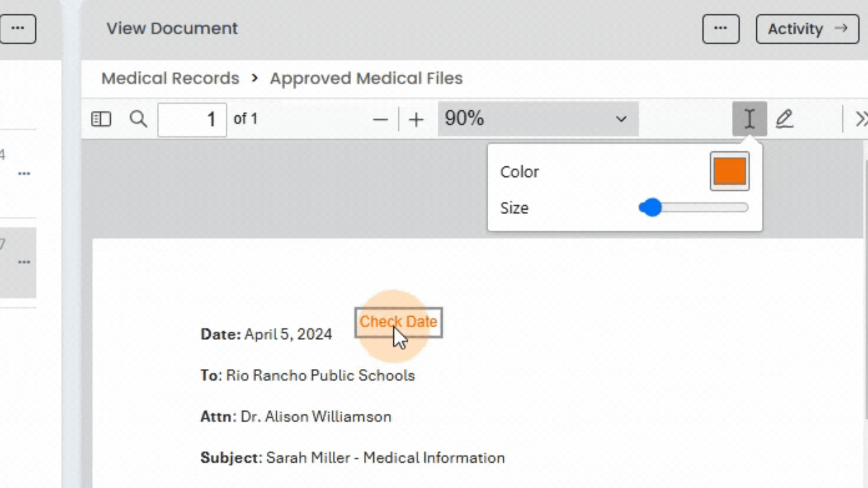The image size is (868, 488).
Task: Navigate to Medical Records breadcrumb
Action: click(170, 78)
